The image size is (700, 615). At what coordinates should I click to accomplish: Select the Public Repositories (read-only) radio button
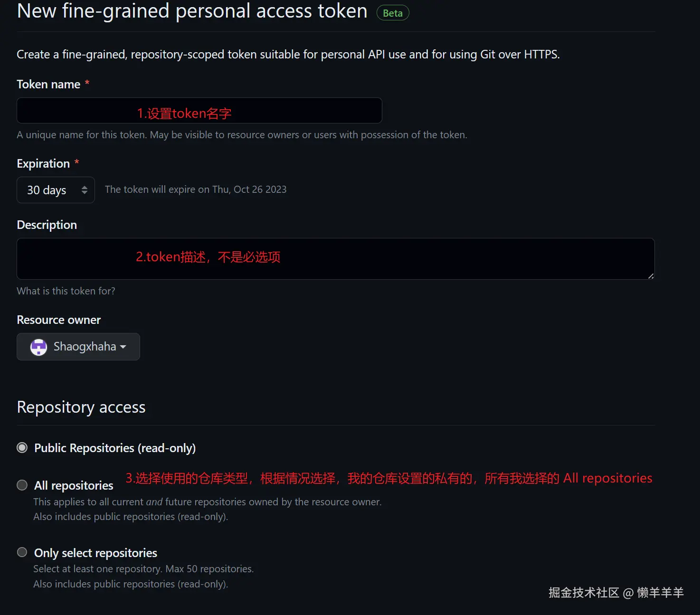pos(22,448)
